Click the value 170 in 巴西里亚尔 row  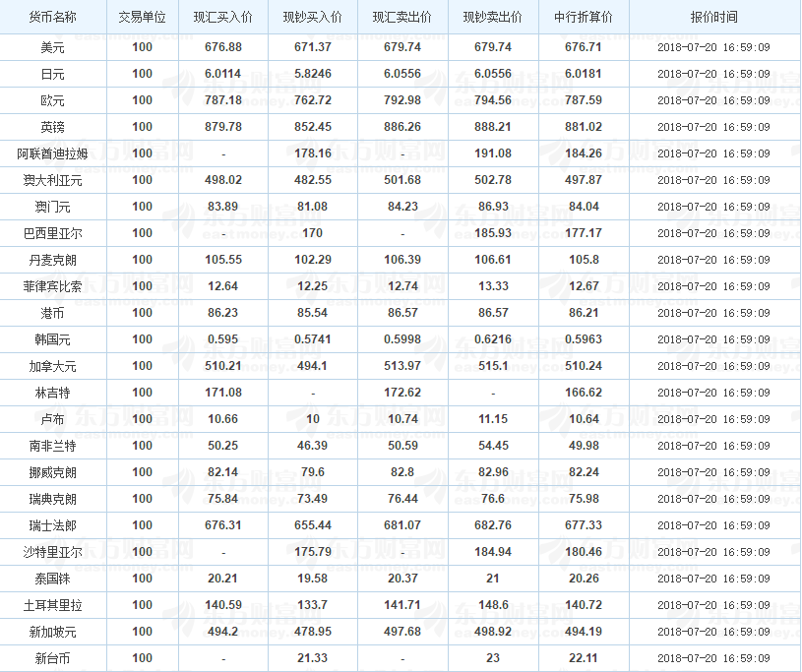(313, 233)
